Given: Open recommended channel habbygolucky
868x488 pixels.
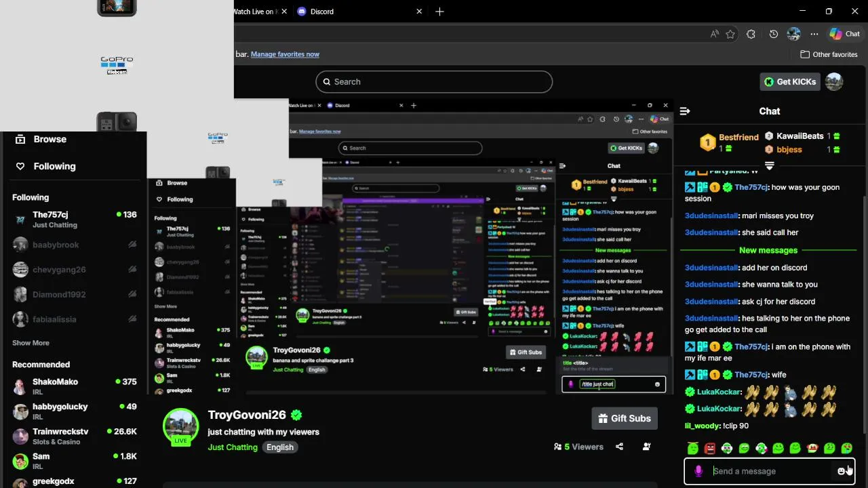Looking at the screenshot, I should tap(75, 411).
